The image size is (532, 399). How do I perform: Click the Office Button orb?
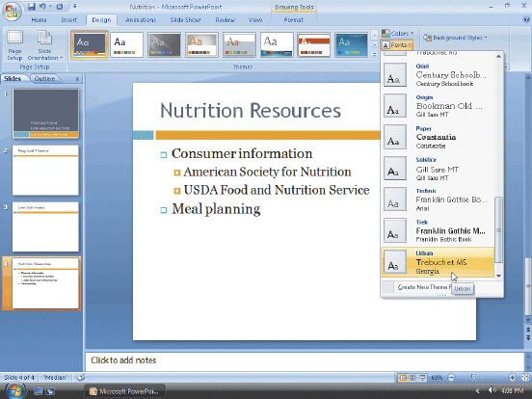[x=13, y=11]
